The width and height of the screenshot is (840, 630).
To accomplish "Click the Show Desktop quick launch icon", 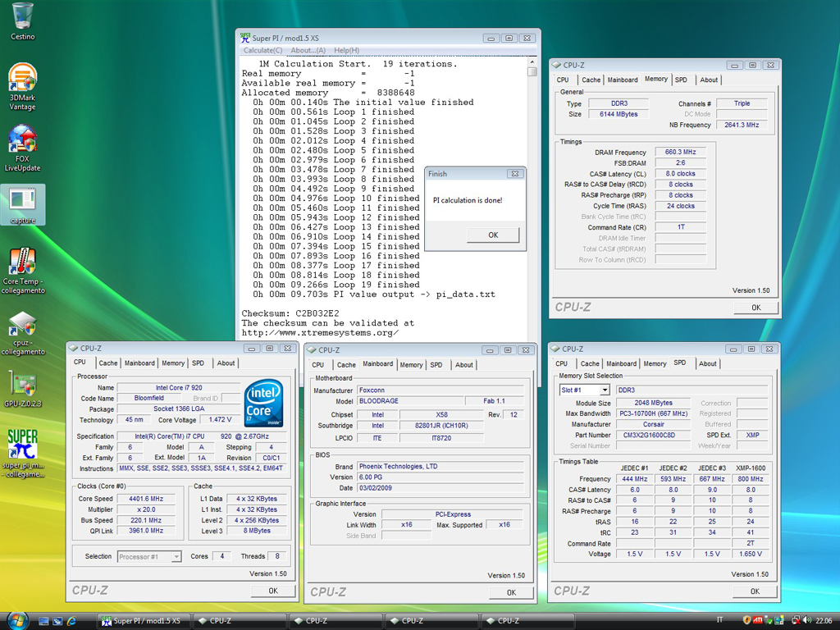I will [x=44, y=621].
